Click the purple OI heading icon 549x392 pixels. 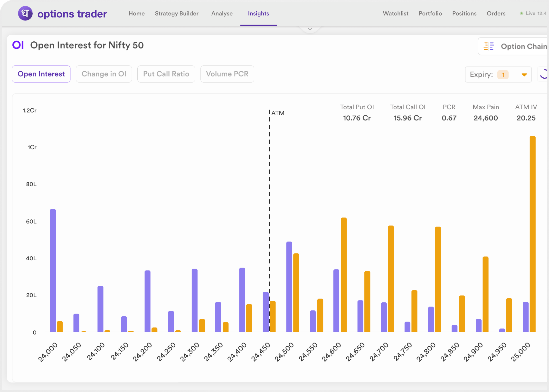coord(18,45)
